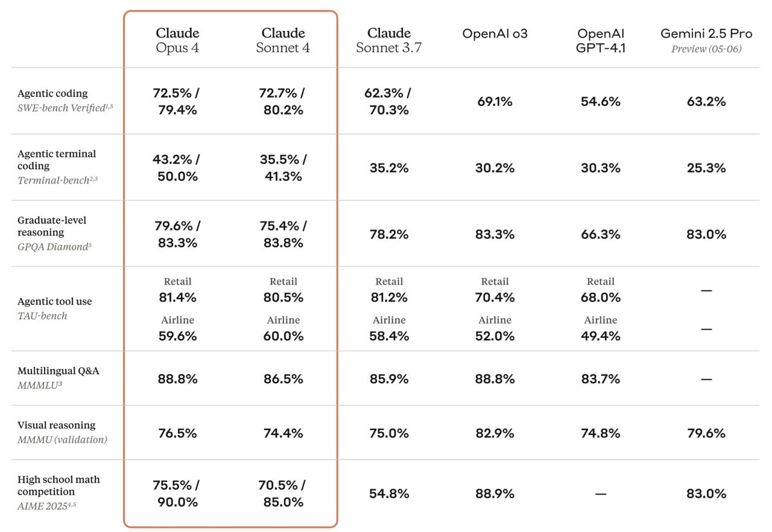Click Claude Sonnet 4's 60.0% Airline score
The image size is (772, 532).
point(283,336)
